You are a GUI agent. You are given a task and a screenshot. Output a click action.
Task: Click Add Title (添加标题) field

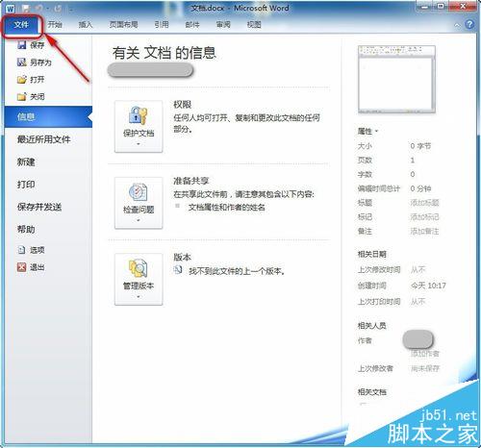pyautogui.click(x=424, y=203)
